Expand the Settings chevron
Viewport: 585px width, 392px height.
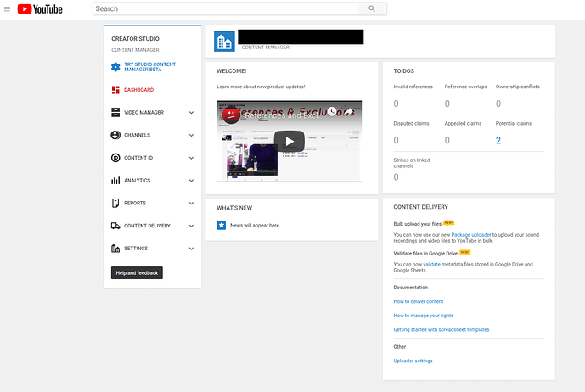tap(191, 249)
